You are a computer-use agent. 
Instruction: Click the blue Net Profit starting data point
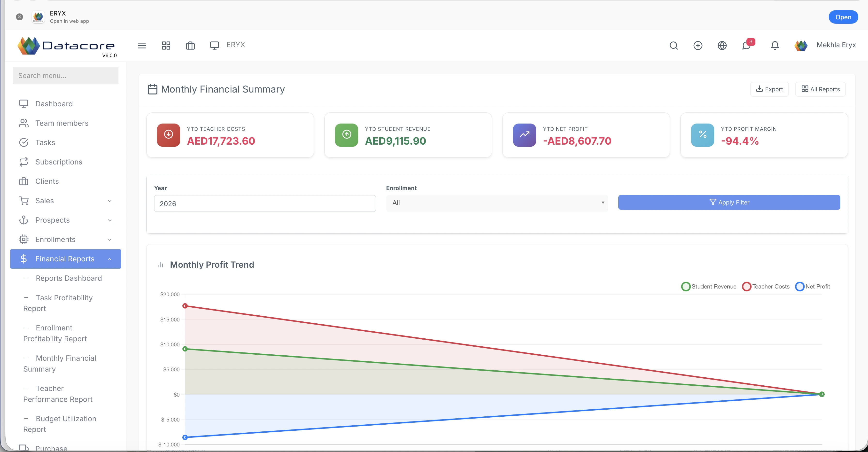(x=185, y=437)
